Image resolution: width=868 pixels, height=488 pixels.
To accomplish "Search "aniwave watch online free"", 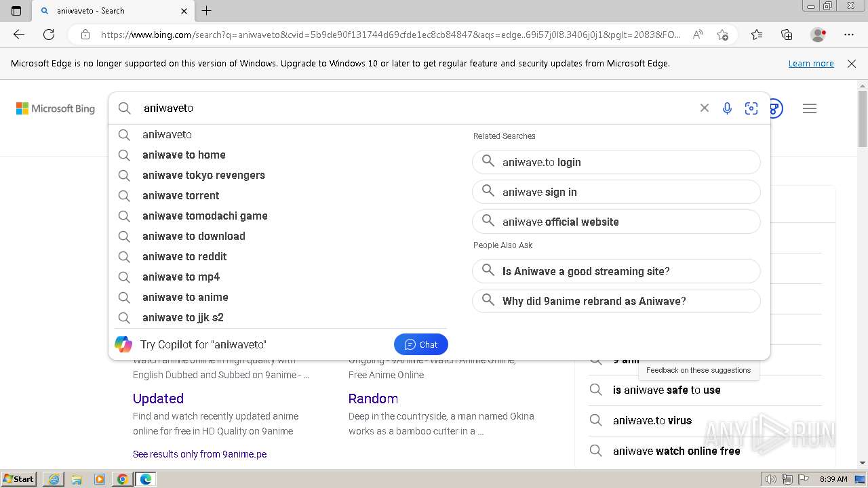I will pos(677,451).
